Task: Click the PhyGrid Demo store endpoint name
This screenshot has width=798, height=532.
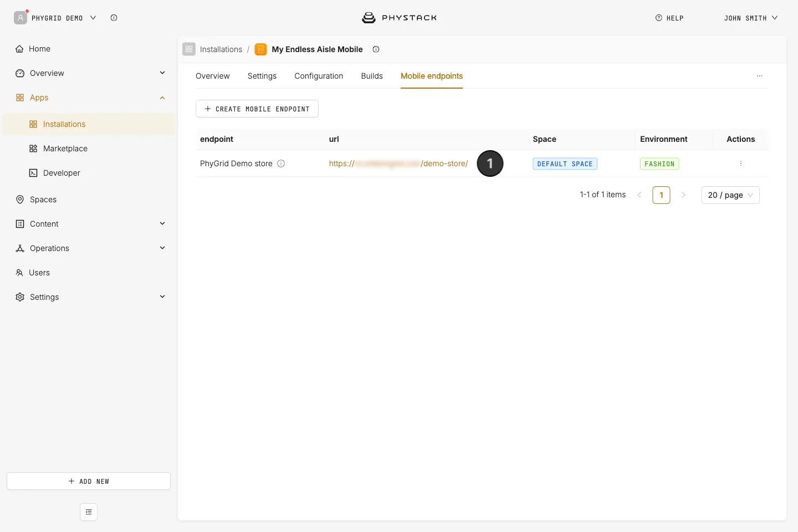Action: [x=236, y=163]
